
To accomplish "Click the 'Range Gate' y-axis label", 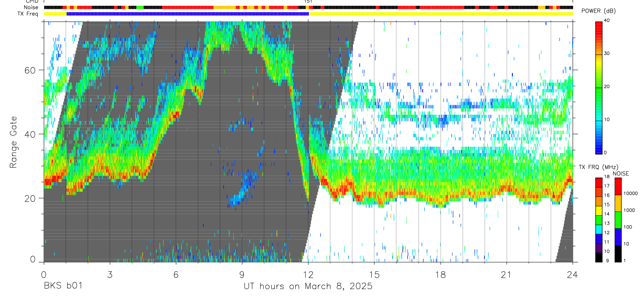I will [x=13, y=142].
